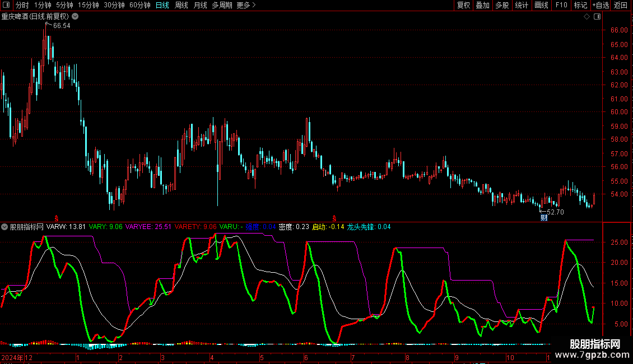Toggle the left sidebar panel icon

[x=6, y=5]
